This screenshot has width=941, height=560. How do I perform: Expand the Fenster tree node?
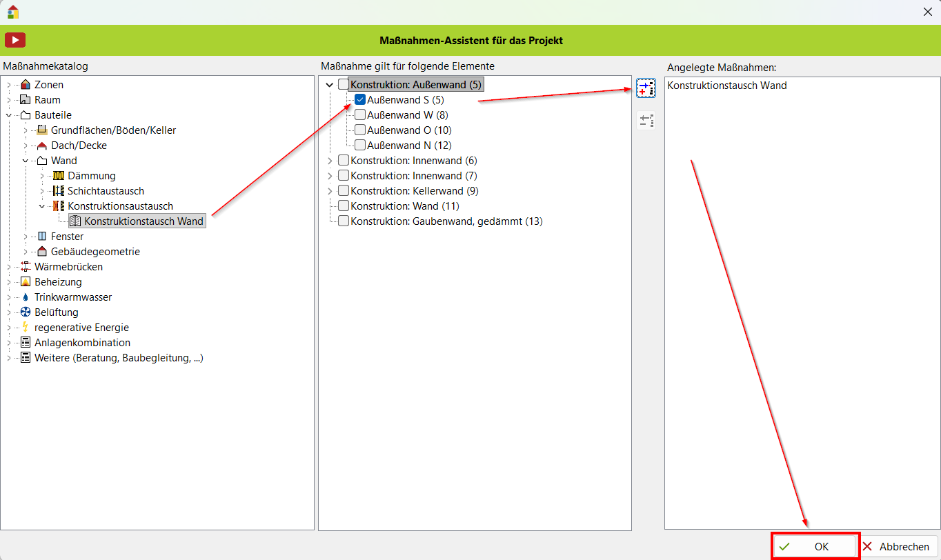click(26, 237)
